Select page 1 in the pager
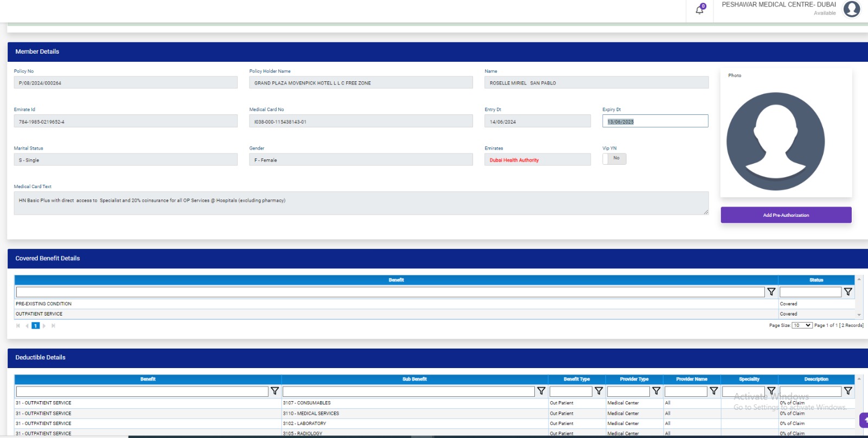This screenshot has height=438, width=868. 35,326
